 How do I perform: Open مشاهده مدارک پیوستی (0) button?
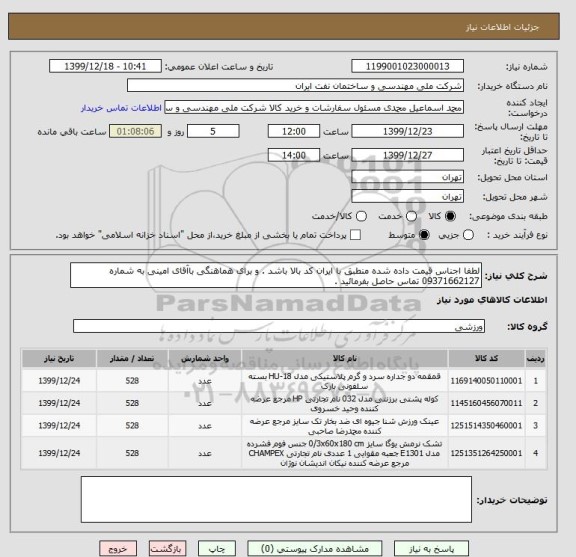(315, 549)
